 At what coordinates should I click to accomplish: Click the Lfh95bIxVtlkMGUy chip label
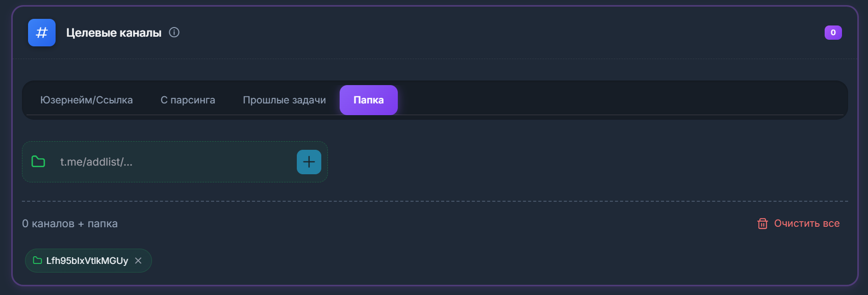point(87,261)
